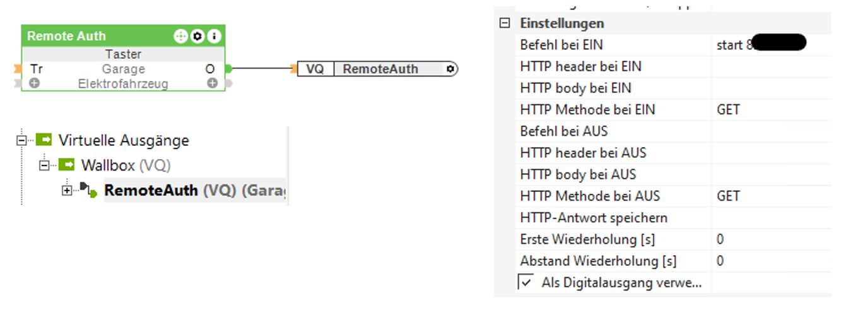The image size is (868, 317).
Task: Collapse the Virtuelle Ausgänge tree node
Action: [22, 140]
